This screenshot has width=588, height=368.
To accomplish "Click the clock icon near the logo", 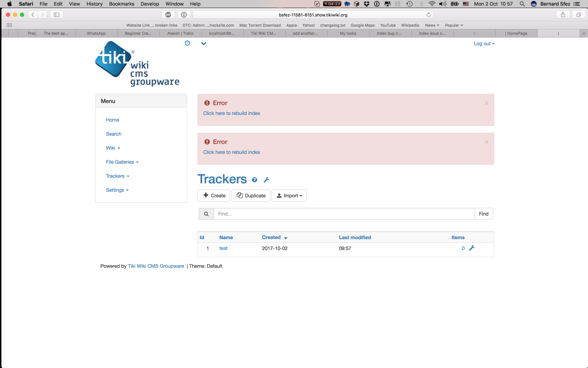I will pos(187,43).
